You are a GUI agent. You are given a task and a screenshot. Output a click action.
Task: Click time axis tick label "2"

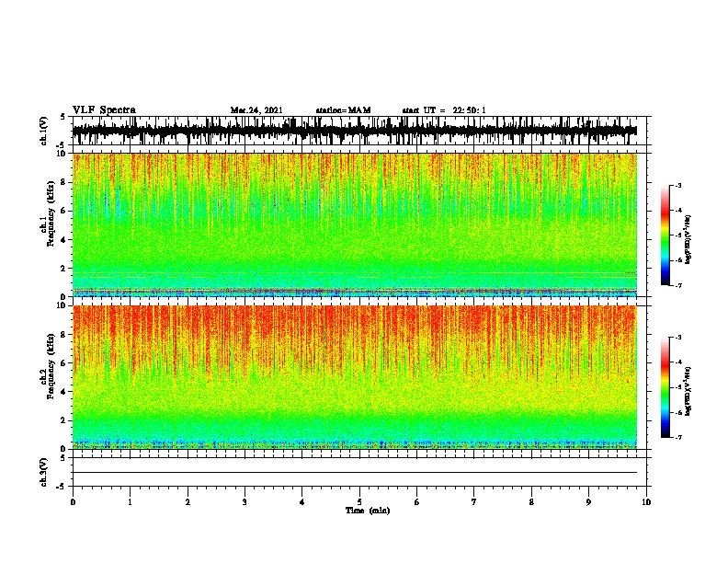coord(188,502)
